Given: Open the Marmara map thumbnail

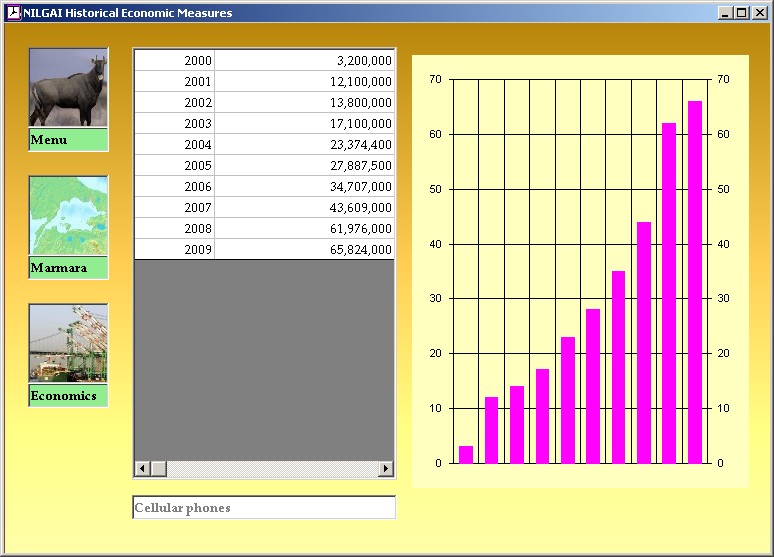Looking at the screenshot, I should [68, 216].
